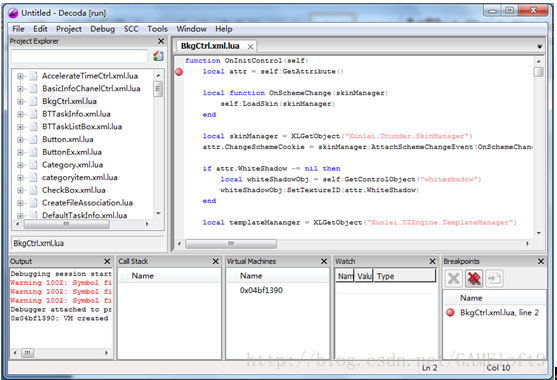The image size is (557, 380).
Task: Close the Call Stack panel
Action: click(x=215, y=261)
